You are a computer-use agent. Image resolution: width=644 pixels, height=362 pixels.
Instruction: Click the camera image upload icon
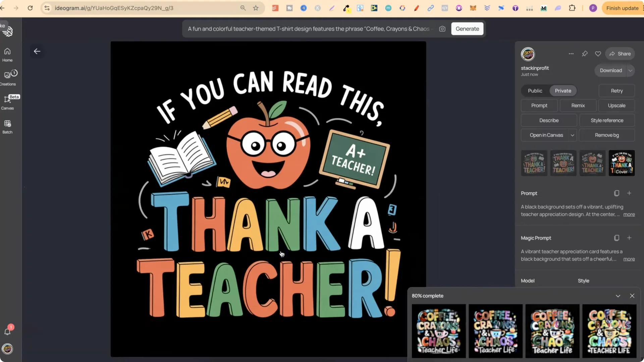click(x=442, y=29)
